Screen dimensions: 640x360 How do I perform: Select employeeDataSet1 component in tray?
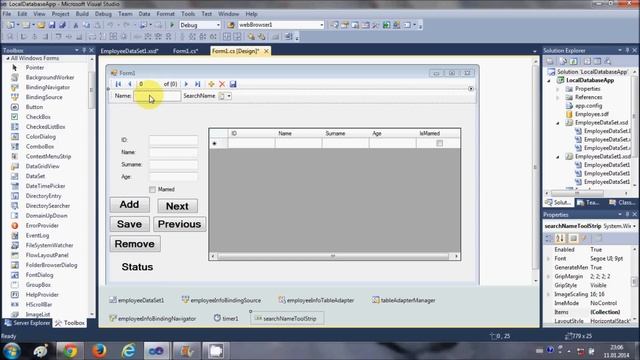[x=137, y=300]
